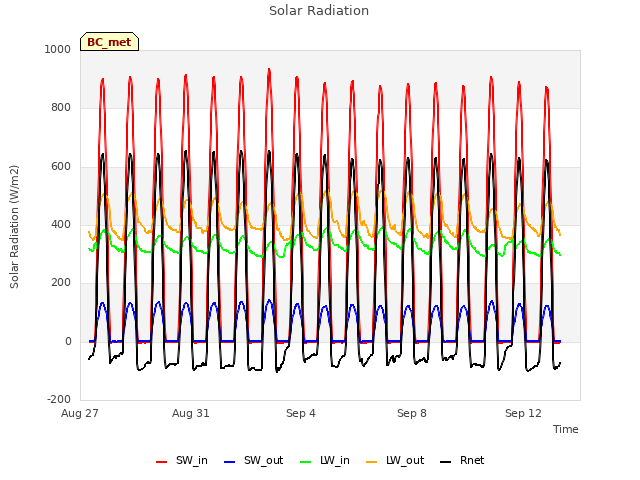Click the 600 y-axis tick label
This screenshot has width=640, height=480.
pos(61,167)
